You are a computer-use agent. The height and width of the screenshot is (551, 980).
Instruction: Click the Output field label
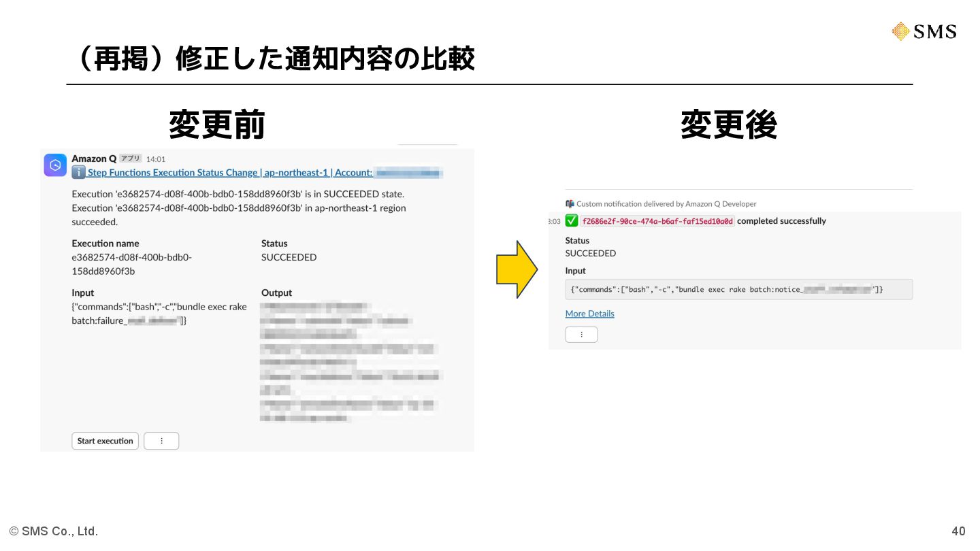tap(276, 293)
